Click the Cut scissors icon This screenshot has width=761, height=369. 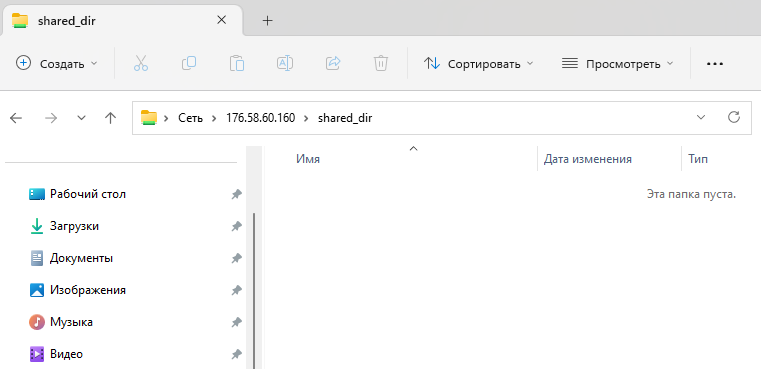click(141, 64)
